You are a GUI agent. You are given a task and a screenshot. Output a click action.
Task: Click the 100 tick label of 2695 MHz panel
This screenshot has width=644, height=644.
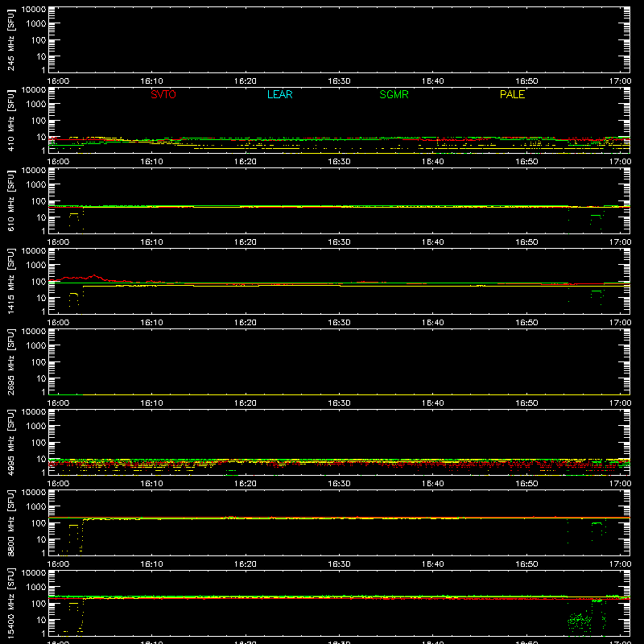(39, 362)
